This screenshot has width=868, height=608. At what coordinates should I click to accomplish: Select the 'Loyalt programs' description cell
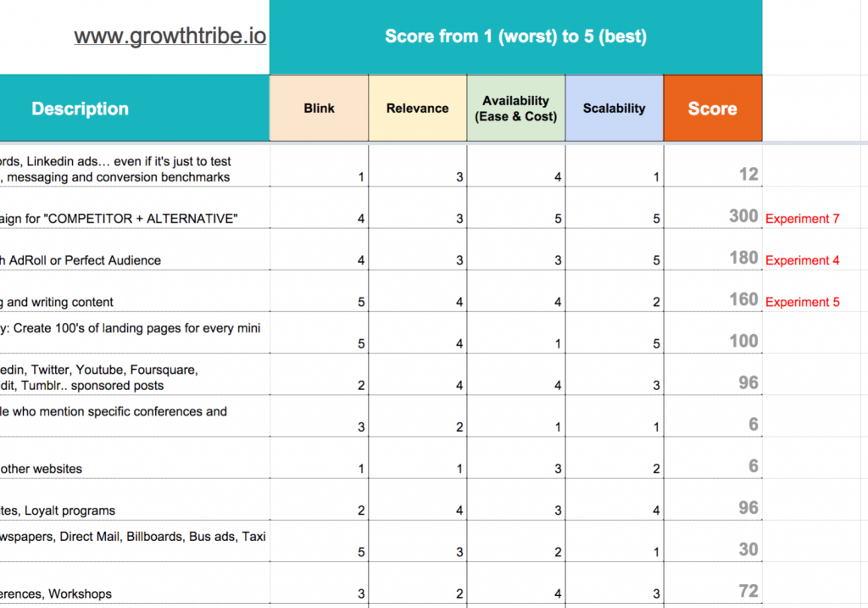[135, 499]
